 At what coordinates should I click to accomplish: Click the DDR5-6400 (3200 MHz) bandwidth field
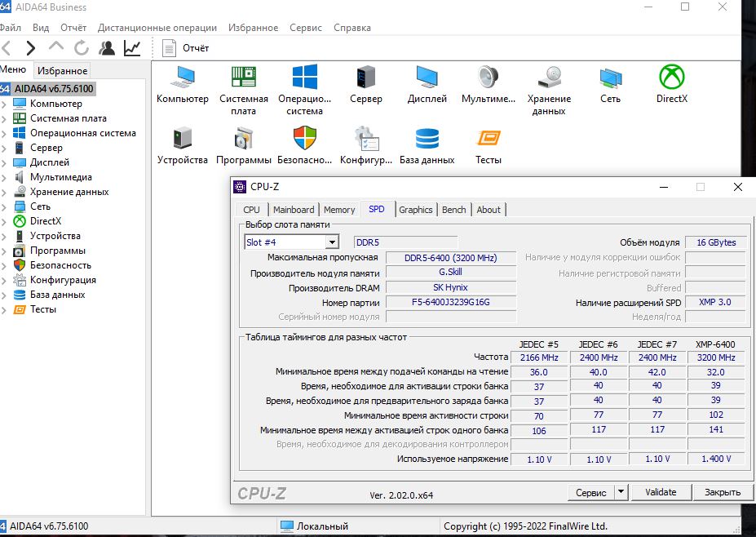451,258
